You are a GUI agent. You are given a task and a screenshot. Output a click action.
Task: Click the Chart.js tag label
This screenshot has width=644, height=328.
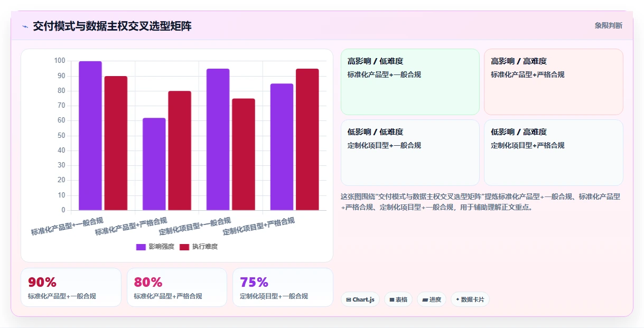(x=363, y=299)
